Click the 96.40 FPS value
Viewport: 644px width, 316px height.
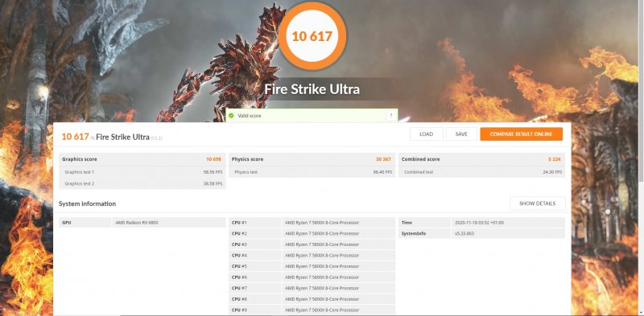click(382, 172)
